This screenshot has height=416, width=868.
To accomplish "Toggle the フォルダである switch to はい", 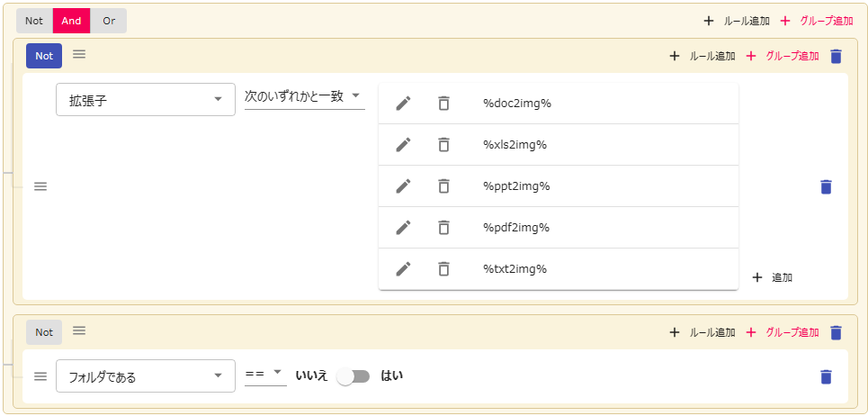I will [x=353, y=376].
